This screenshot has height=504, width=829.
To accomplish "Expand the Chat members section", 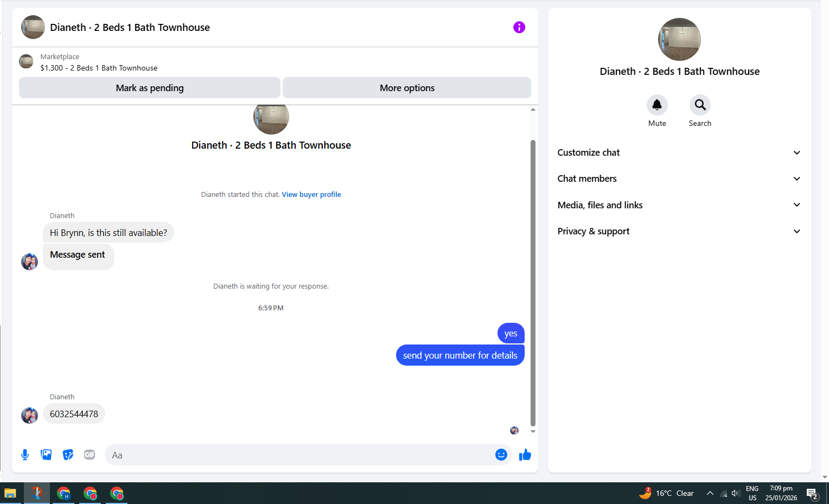I will (x=679, y=178).
